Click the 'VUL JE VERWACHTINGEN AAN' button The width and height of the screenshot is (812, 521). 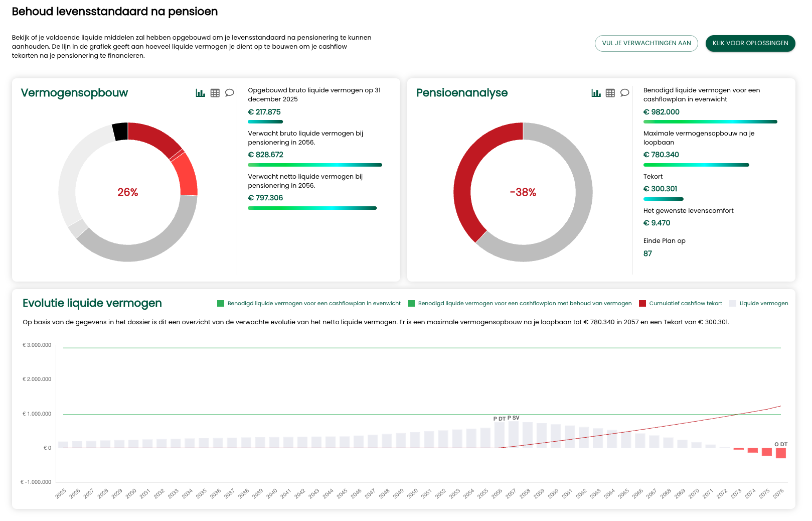646,43
